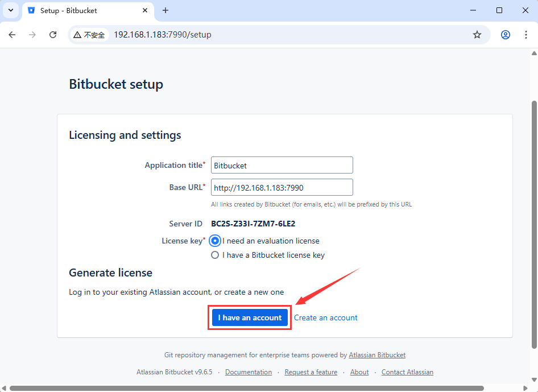Image resolution: width=538 pixels, height=392 pixels.
Task: Open the Request a feature link
Action: pos(311,372)
